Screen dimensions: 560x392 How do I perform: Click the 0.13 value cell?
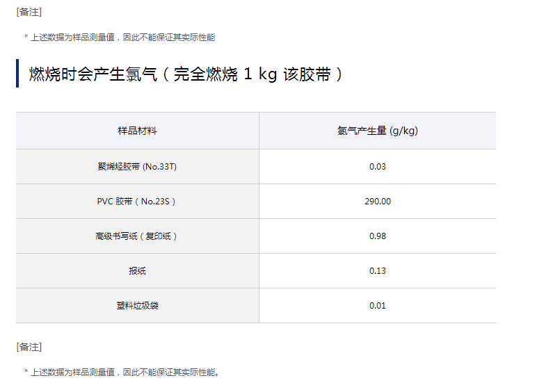click(377, 271)
